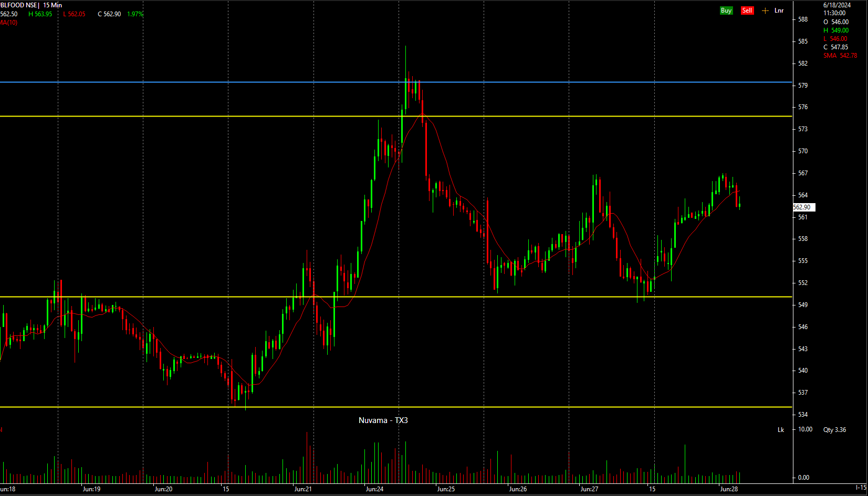This screenshot has height=496, width=868.
Task: Click the H 563.95 header value
Action: (x=40, y=14)
